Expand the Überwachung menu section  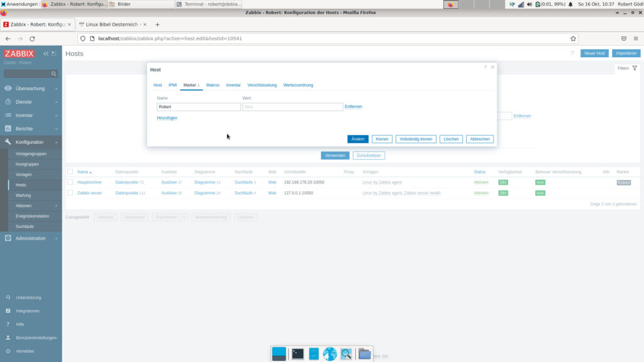(x=56, y=89)
